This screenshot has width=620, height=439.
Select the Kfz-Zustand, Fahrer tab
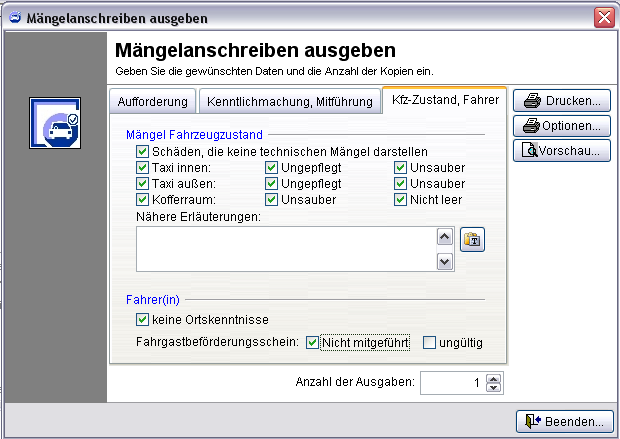(x=446, y=100)
